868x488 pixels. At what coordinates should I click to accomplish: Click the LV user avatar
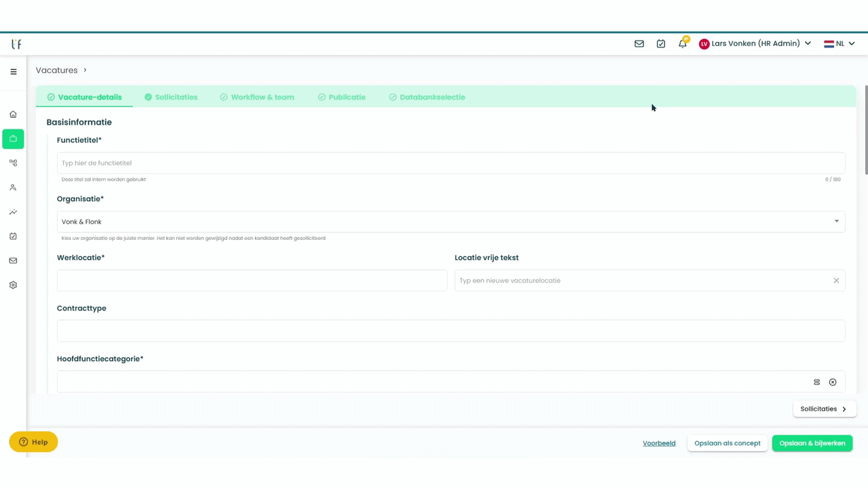click(x=704, y=43)
